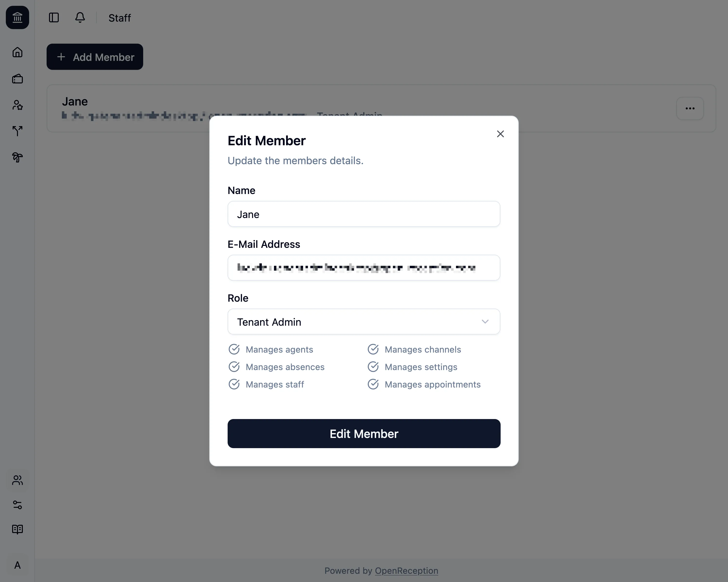Open absences via the palm tree icon
The height and width of the screenshot is (582, 728).
17,157
